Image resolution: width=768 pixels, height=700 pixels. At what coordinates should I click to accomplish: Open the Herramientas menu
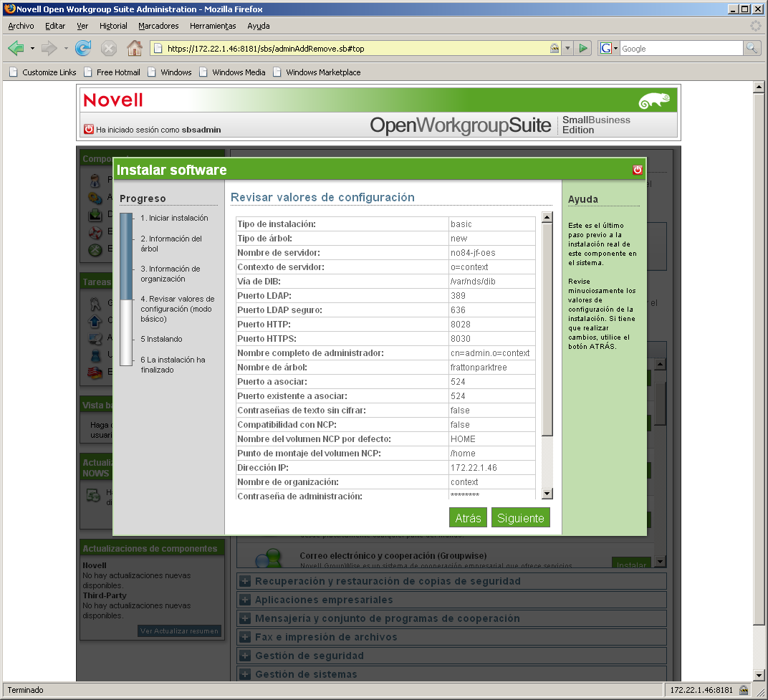(213, 26)
